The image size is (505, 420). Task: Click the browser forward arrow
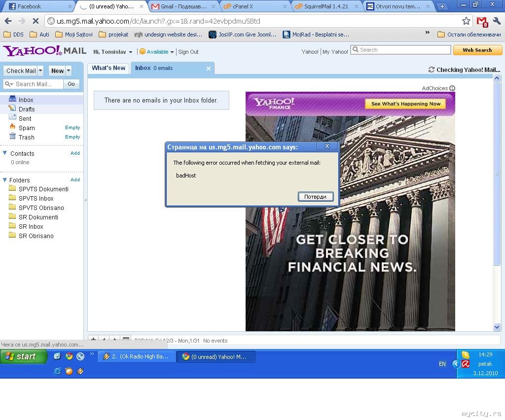click(22, 21)
